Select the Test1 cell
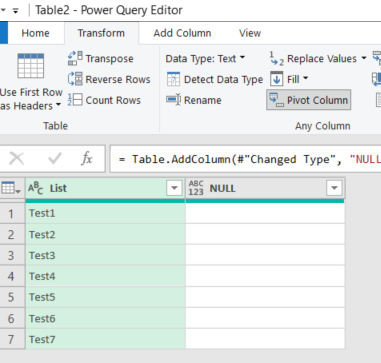Viewport: 381px width, 363px height. click(105, 213)
